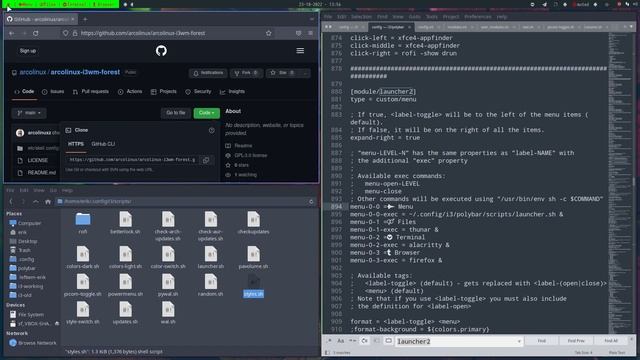Select the wal.sh file

coord(168,313)
